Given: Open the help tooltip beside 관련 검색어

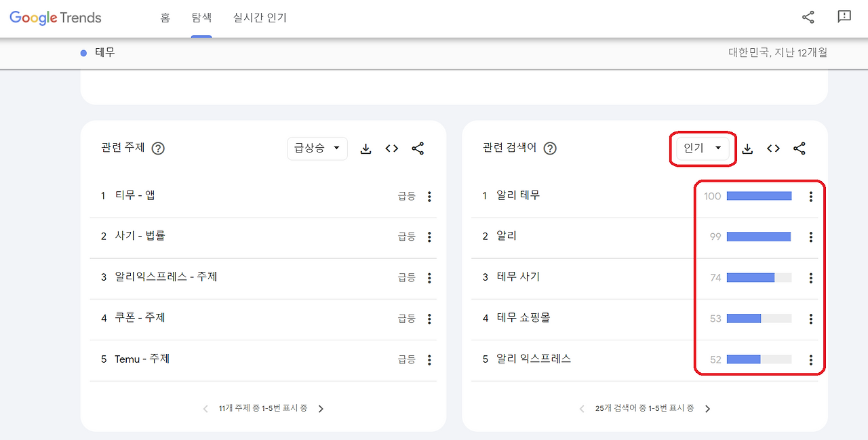Looking at the screenshot, I should [x=550, y=148].
